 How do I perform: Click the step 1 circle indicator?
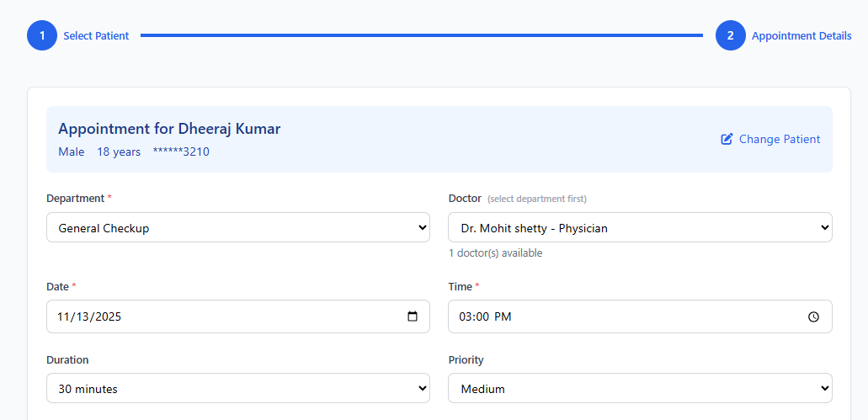pos(42,35)
